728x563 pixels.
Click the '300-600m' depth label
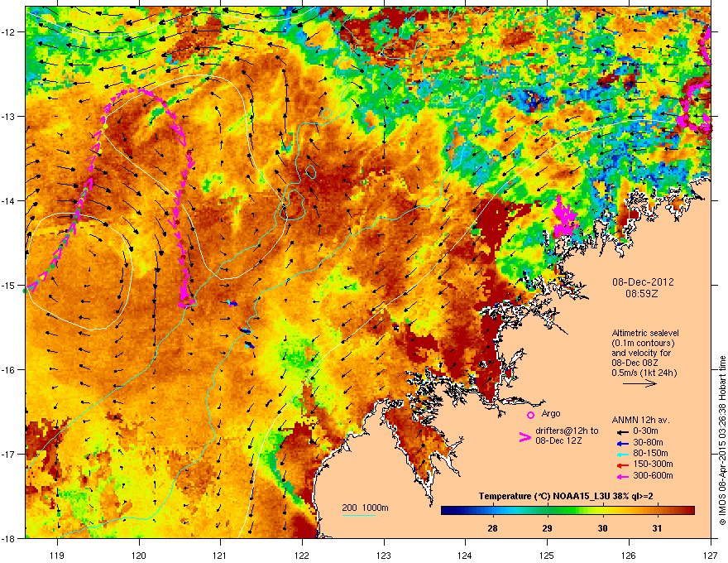[653, 475]
